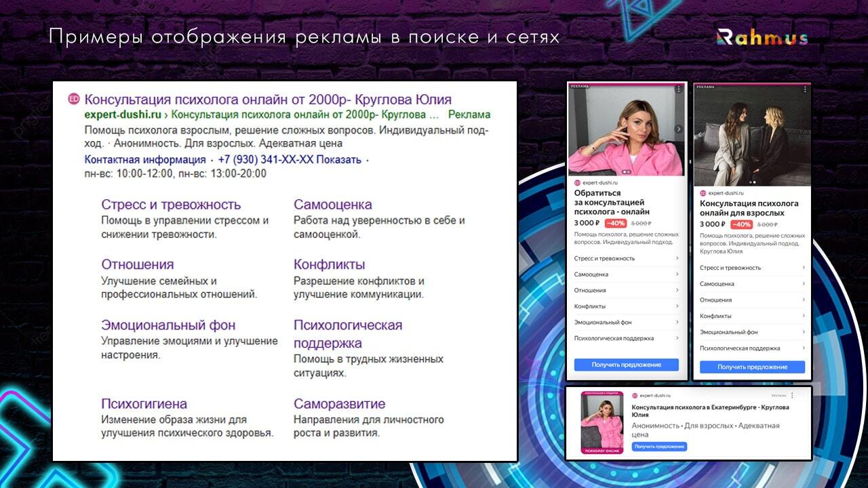Screen dimensions: 868x488
Task: Click the next-image arrow on the pink jacket photo
Action: click(x=679, y=129)
